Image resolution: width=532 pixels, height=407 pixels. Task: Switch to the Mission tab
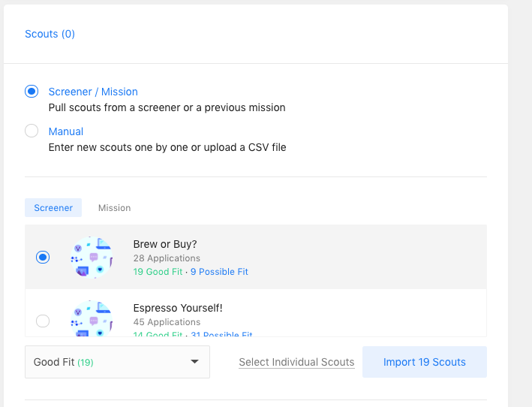click(x=114, y=208)
